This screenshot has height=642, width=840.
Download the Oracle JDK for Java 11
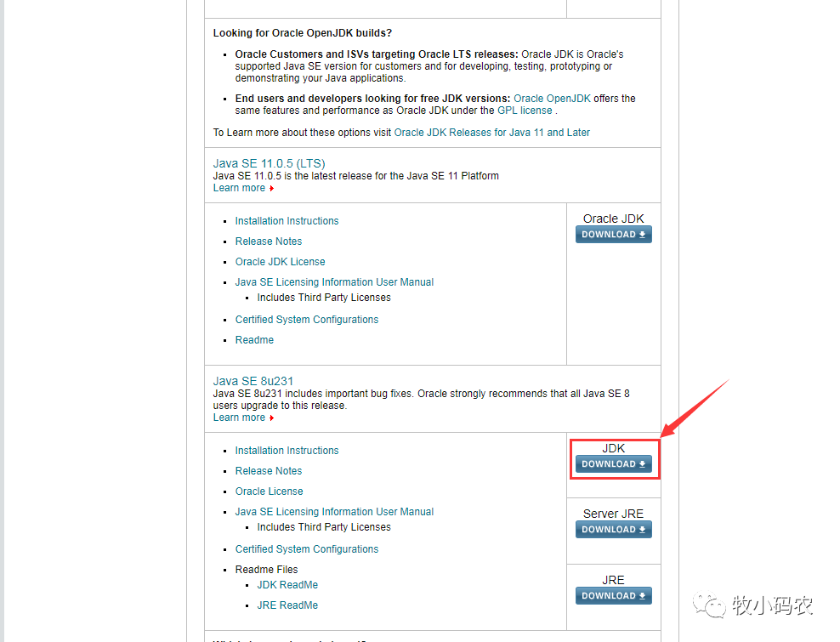[x=613, y=234]
